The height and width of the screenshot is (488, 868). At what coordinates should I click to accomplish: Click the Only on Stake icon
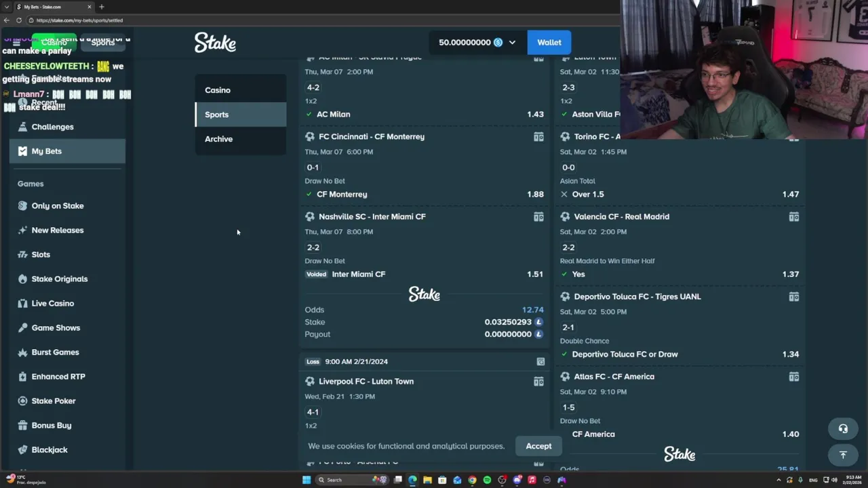pyautogui.click(x=22, y=206)
